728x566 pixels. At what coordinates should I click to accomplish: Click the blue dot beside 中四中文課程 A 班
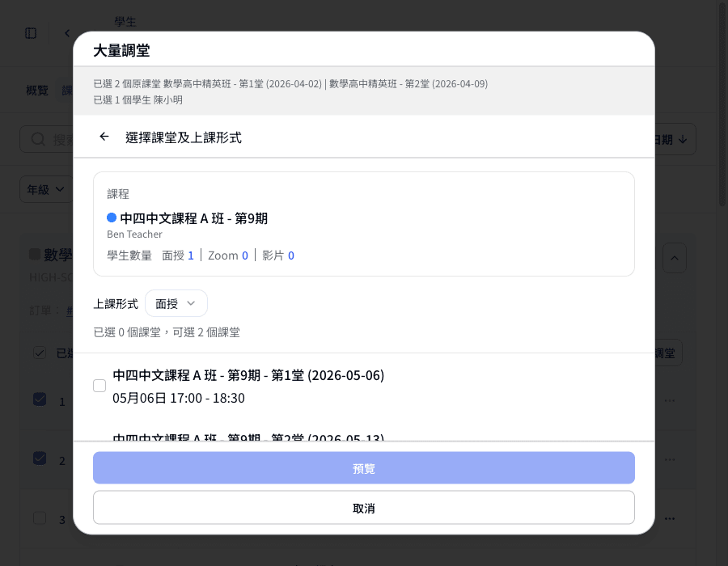tap(112, 218)
